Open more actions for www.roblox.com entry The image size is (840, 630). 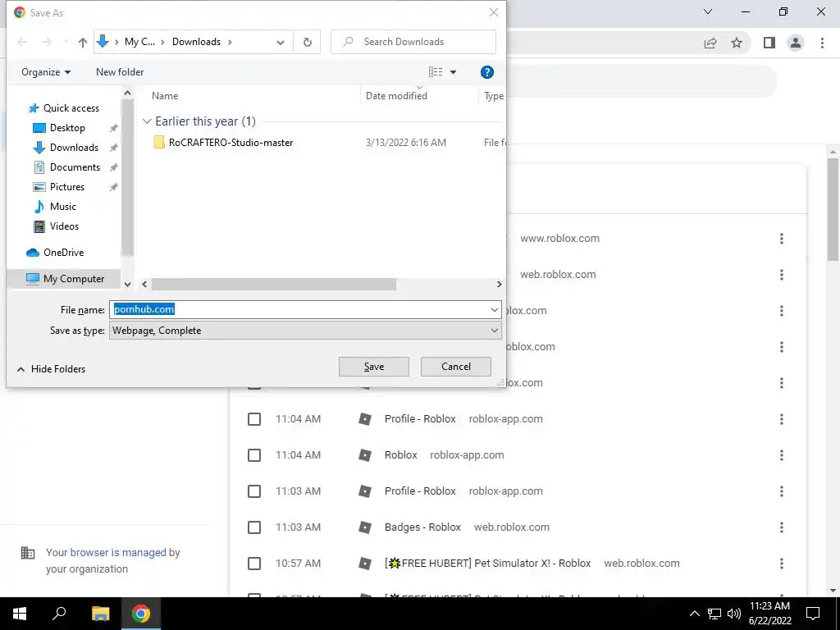[782, 239]
